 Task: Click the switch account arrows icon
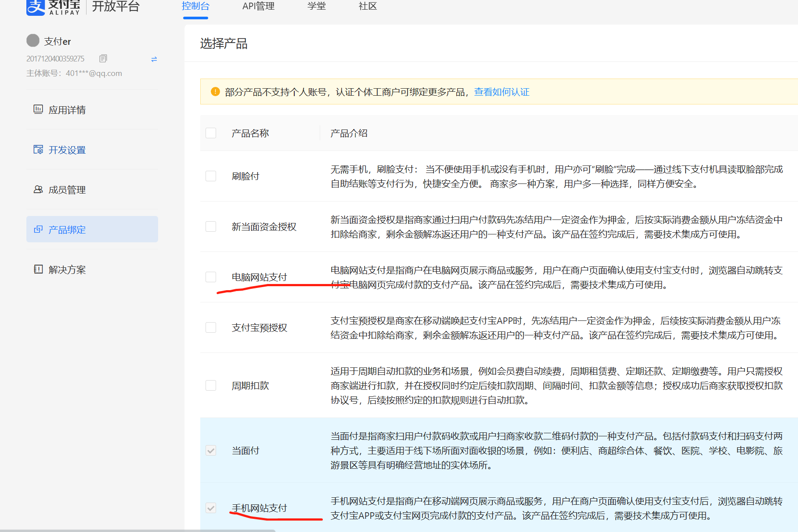pos(154,59)
